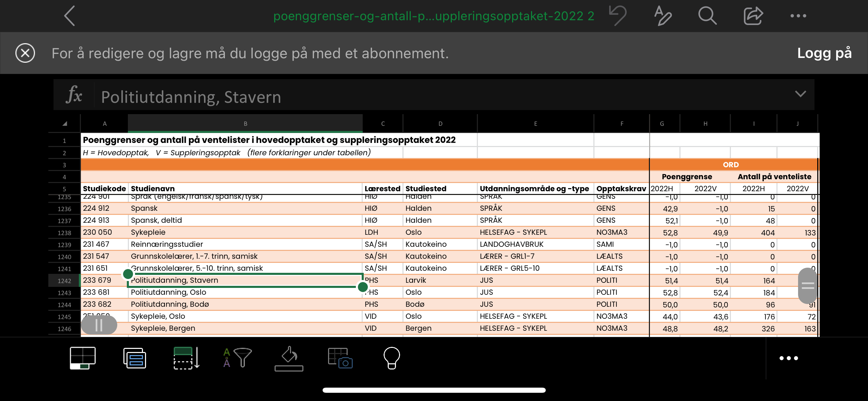This screenshot has height=401, width=868.
Task: Select column H header
Action: point(705,124)
